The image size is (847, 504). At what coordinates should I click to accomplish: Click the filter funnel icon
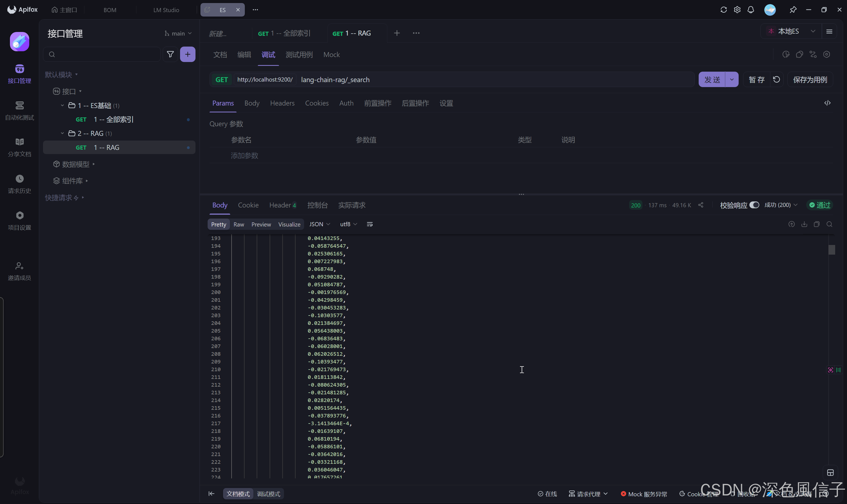click(170, 54)
